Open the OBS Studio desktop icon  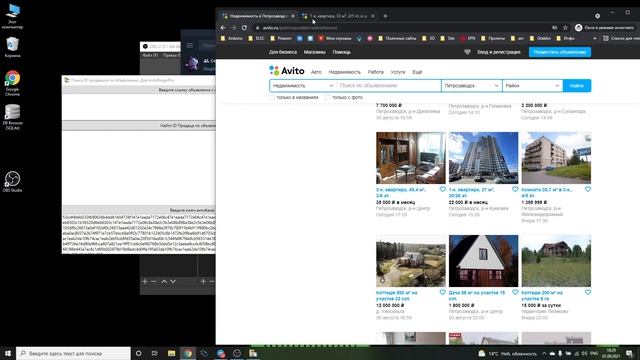tap(12, 182)
